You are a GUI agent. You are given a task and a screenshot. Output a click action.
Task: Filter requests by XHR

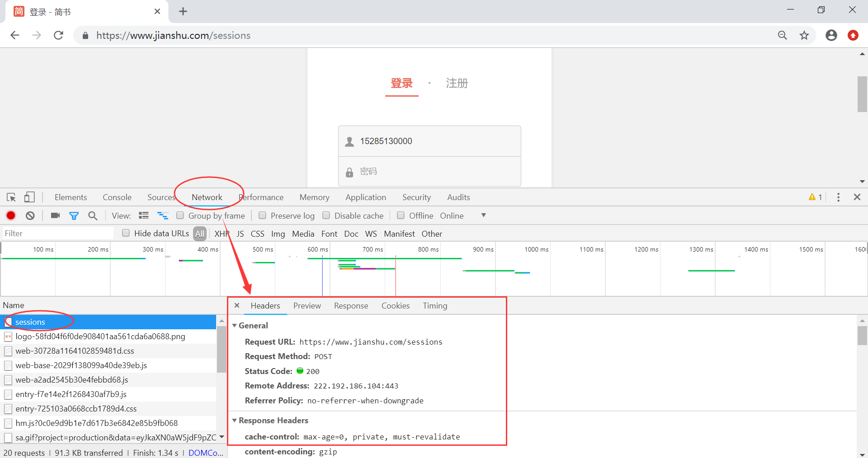tap(222, 234)
